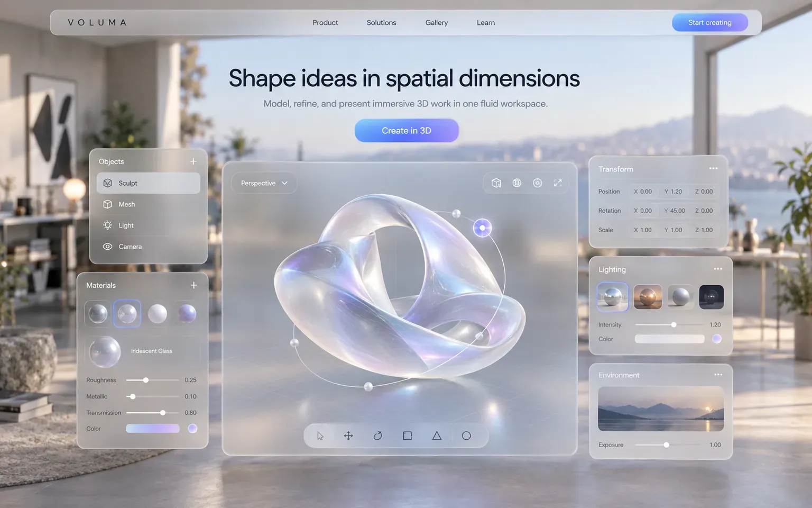This screenshot has width=812, height=508.
Task: Open Environment panel three-dot menu
Action: tap(718, 375)
